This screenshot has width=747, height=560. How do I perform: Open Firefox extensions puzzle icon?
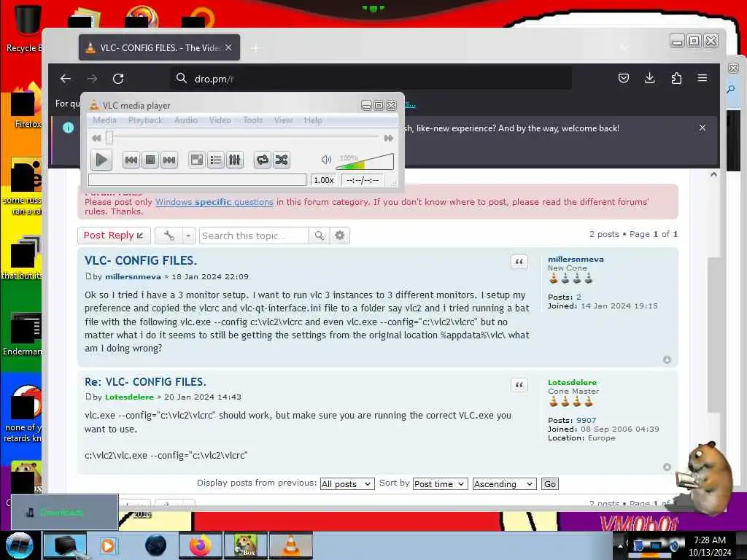pyautogui.click(x=676, y=78)
